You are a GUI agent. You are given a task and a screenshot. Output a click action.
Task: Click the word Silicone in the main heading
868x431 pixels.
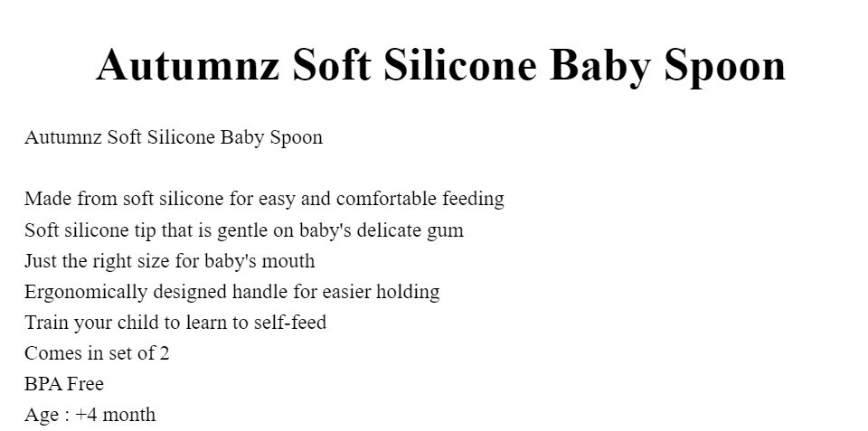click(459, 63)
